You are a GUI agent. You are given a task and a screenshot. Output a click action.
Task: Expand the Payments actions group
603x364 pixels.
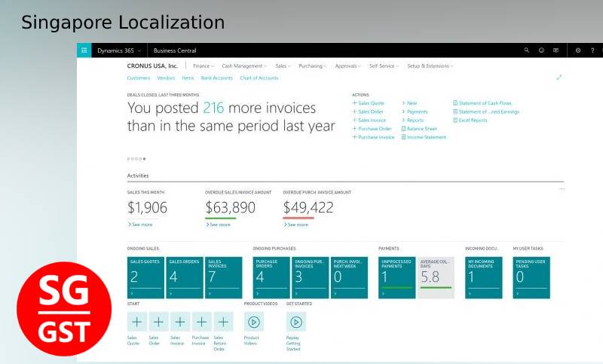(415, 112)
